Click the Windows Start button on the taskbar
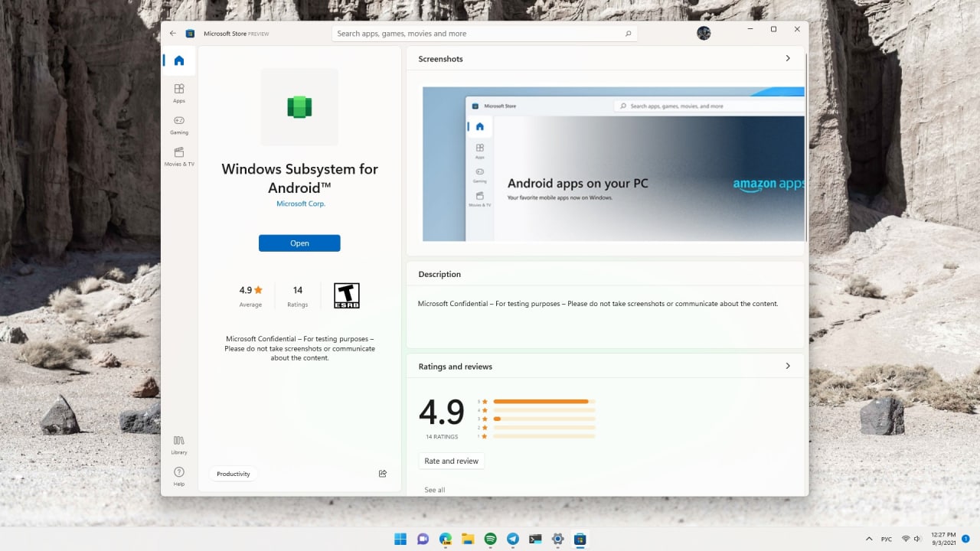 click(x=400, y=539)
